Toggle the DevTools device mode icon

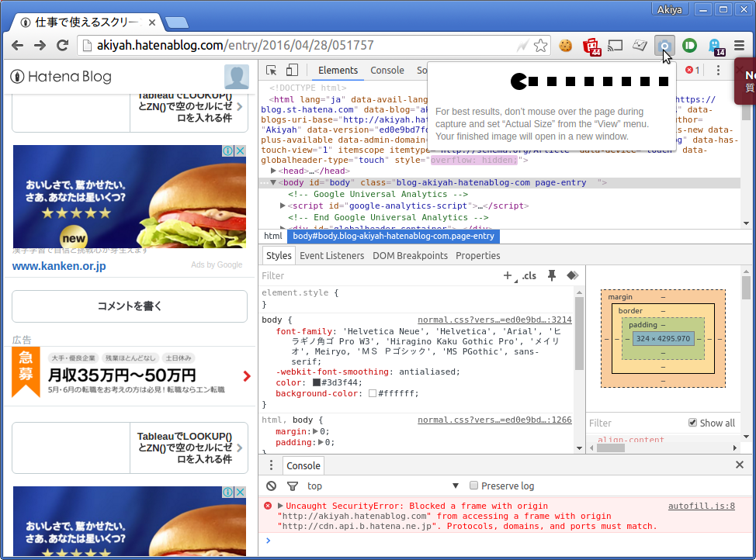point(292,71)
